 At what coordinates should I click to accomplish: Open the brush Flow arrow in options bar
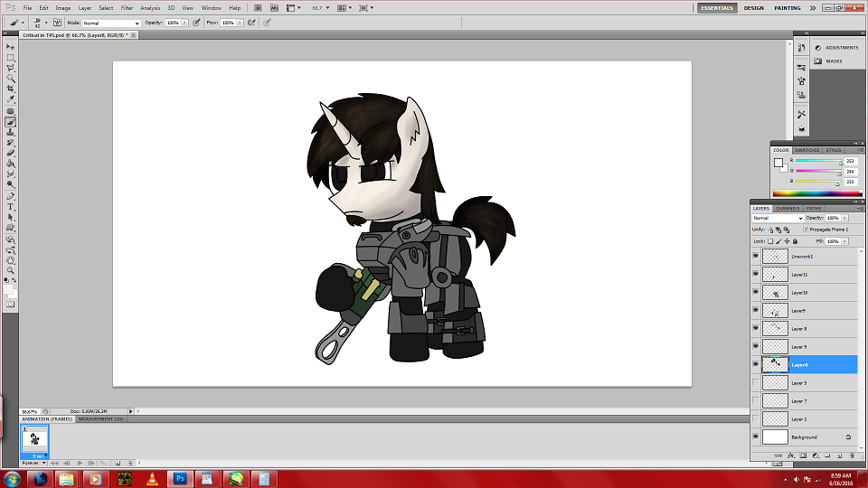pos(240,23)
